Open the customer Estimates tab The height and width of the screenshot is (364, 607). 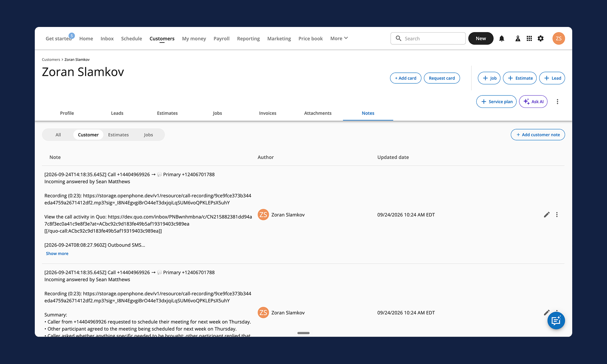point(167,113)
